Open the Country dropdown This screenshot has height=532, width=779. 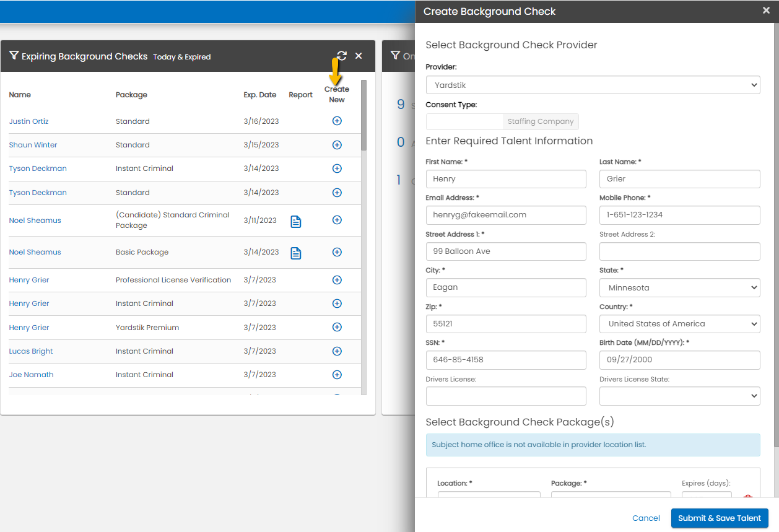pos(679,323)
